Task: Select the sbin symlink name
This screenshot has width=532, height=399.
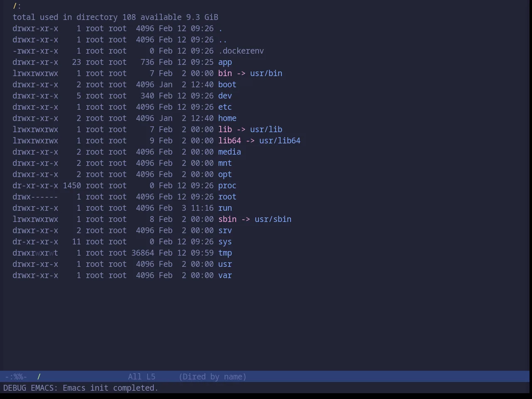Action: point(227,219)
